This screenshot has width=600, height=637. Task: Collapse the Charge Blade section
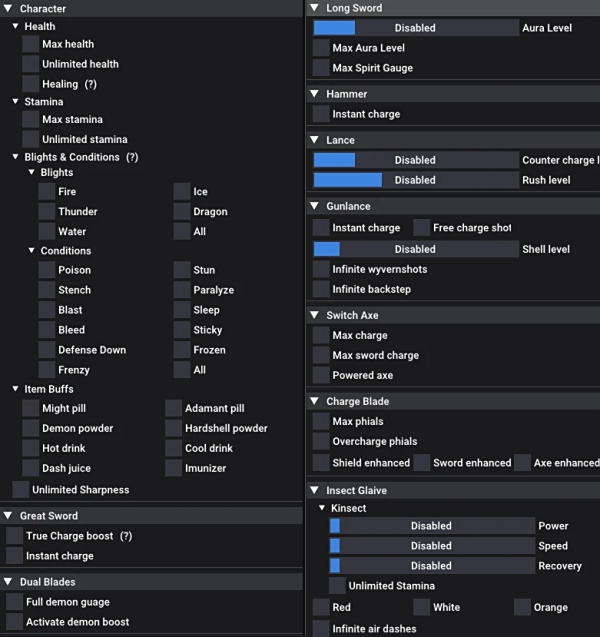point(314,401)
